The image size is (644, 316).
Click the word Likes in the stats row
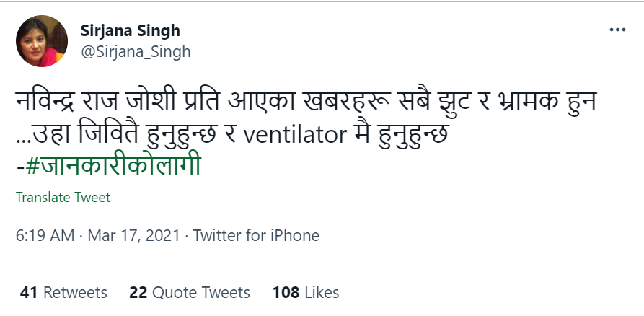(x=322, y=292)
